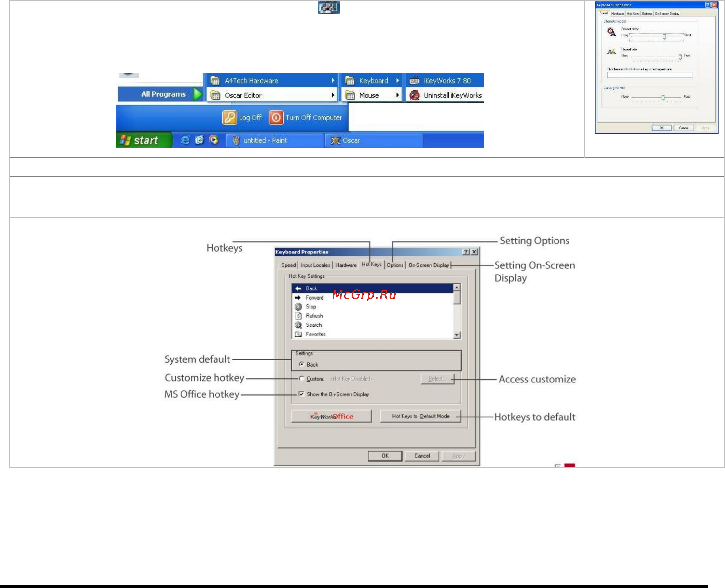Open Options tab in small Keyboard Properties
The height and width of the screenshot is (588, 725).
point(647,14)
